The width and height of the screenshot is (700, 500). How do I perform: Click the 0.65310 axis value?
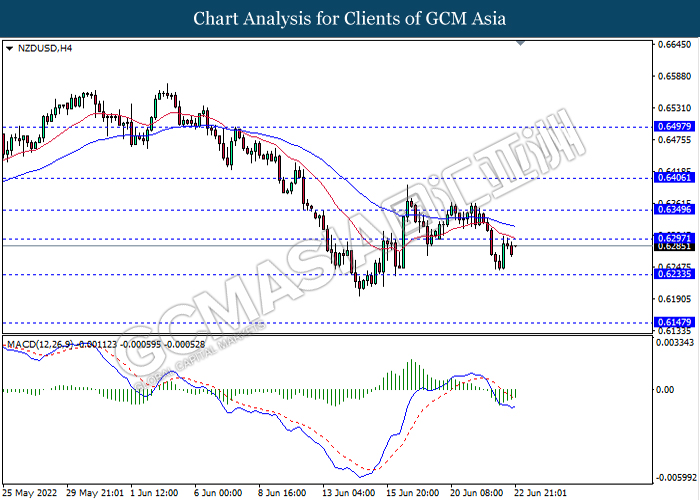tap(675, 108)
